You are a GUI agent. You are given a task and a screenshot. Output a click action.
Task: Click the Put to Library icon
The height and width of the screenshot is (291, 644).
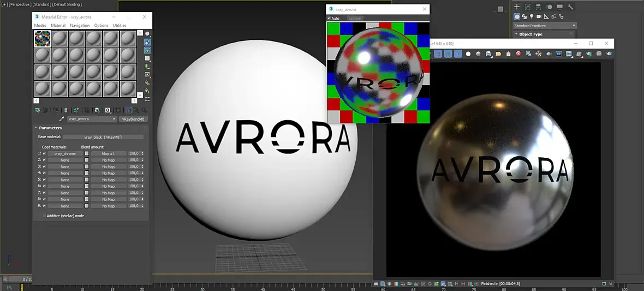tap(97, 110)
